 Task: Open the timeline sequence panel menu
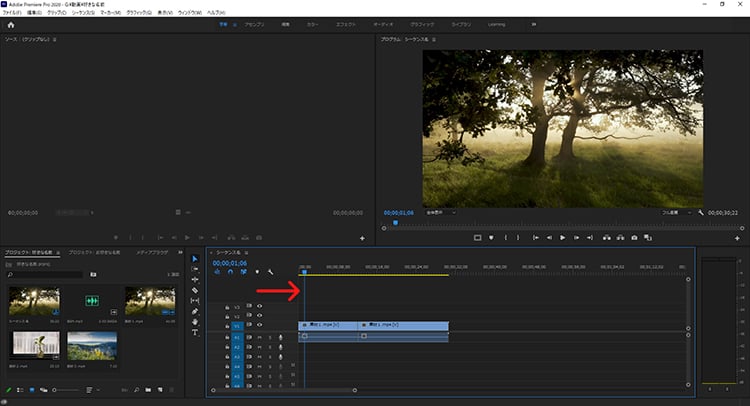246,252
